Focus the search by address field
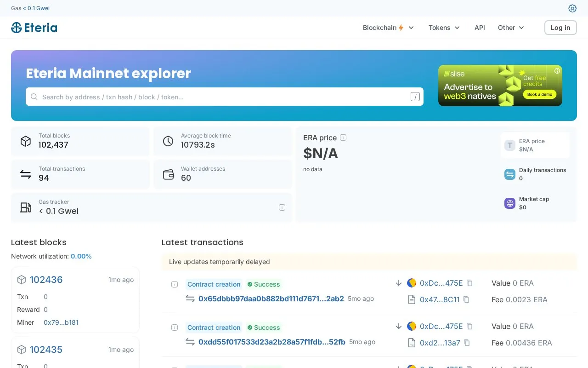Viewport: 588px width, 368px height. [x=225, y=97]
